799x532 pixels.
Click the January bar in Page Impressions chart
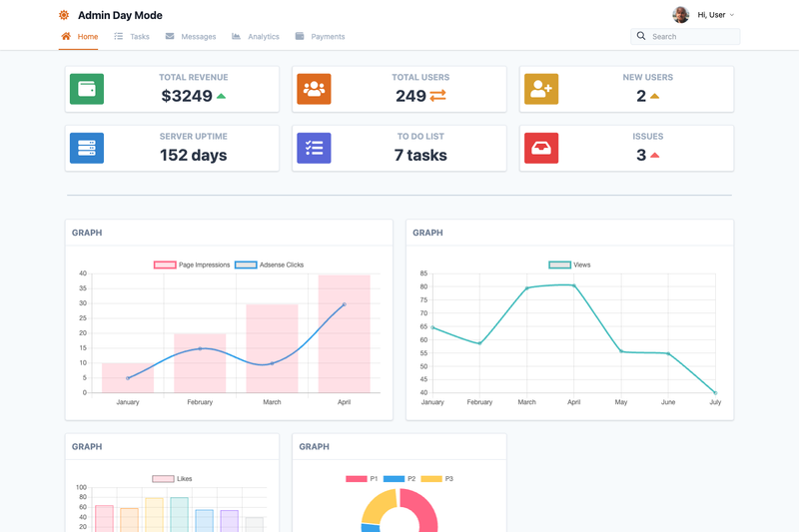click(128, 377)
